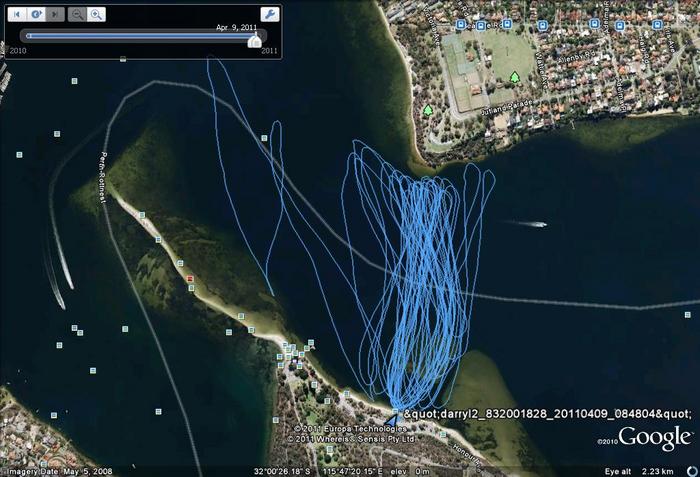Screen dimensions: 700x477
Task: Click the time slider start handle at 2010
Action: tap(26, 37)
